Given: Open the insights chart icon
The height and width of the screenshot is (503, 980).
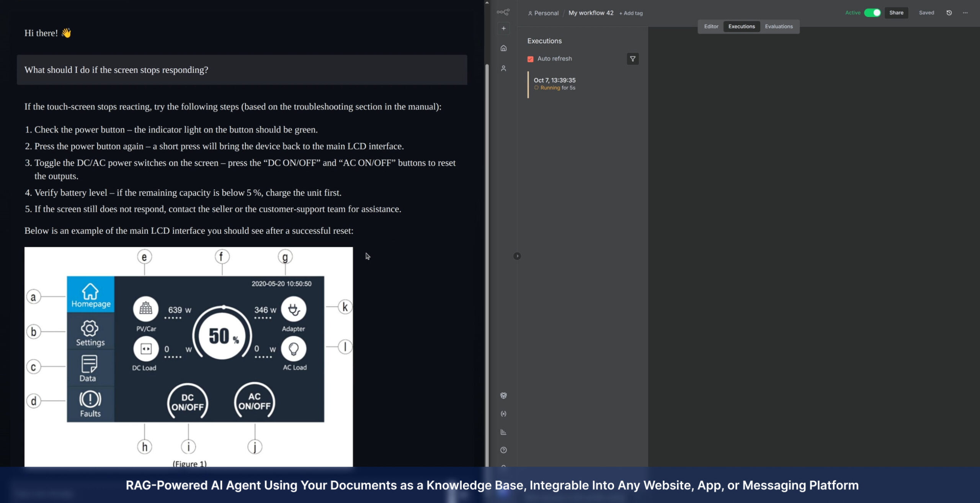Looking at the screenshot, I should 503,432.
